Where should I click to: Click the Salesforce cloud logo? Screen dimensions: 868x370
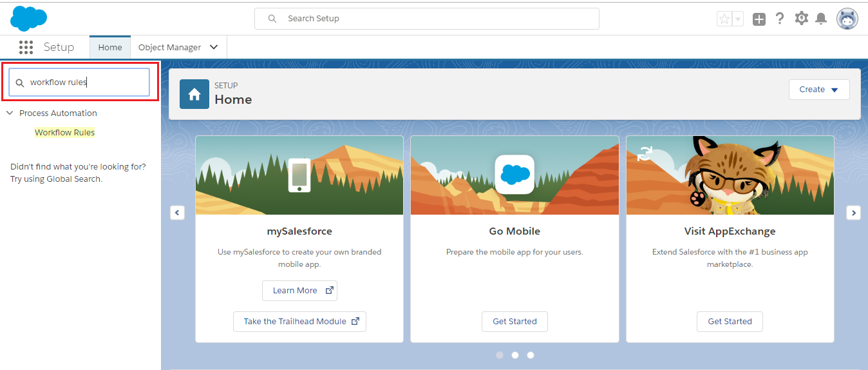(28, 18)
